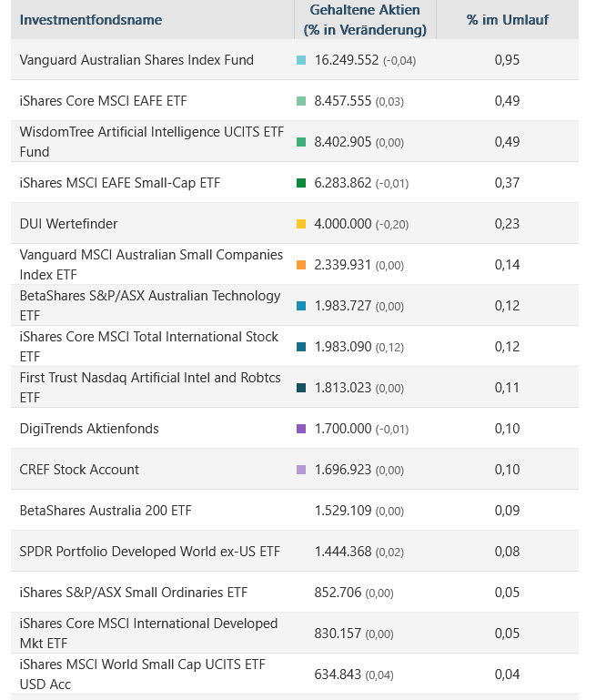The height and width of the screenshot is (700, 596).
Task: Select iShares Core MSCI Total International Stock ETF
Action: coord(149,347)
